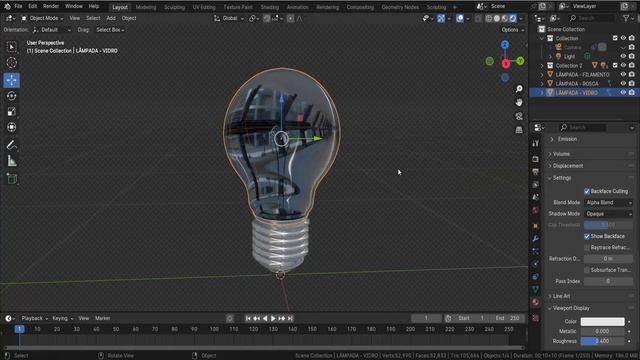This screenshot has height=360, width=640.
Task: Select the Transform tool
Action: [x=11, y=127]
